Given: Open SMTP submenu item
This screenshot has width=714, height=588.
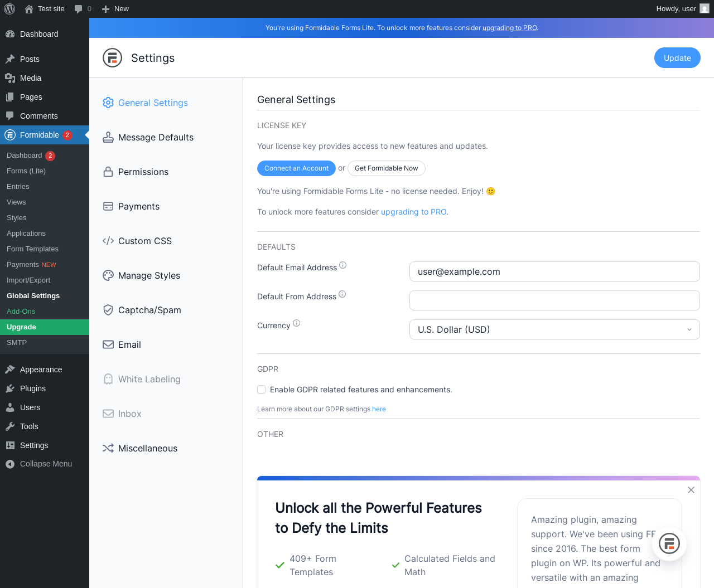Looking at the screenshot, I should [x=45, y=343].
